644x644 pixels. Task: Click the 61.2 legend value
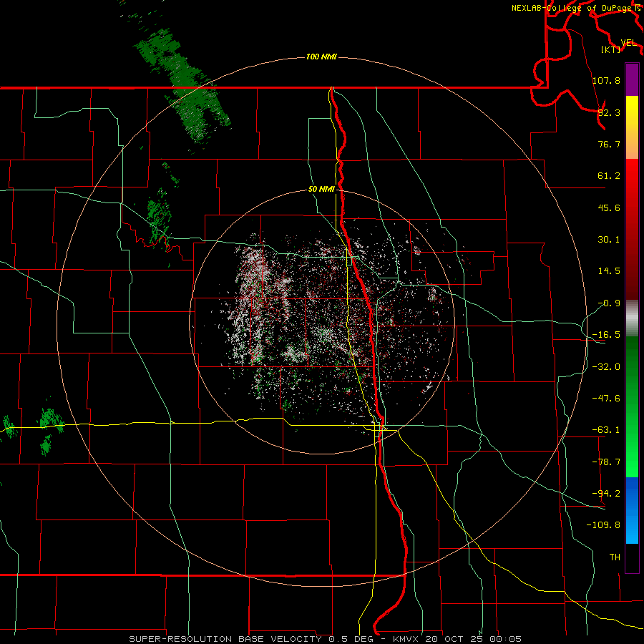tap(609, 176)
